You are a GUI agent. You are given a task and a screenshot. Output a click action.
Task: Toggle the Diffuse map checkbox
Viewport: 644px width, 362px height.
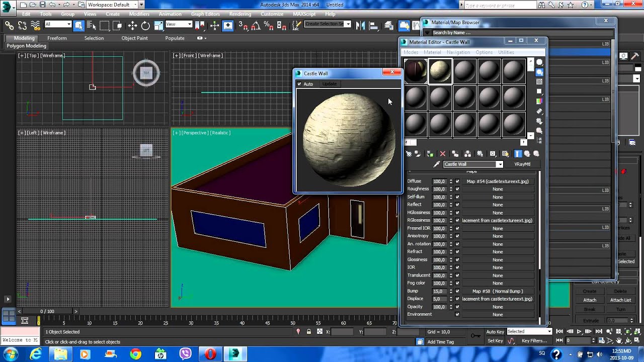point(457,182)
